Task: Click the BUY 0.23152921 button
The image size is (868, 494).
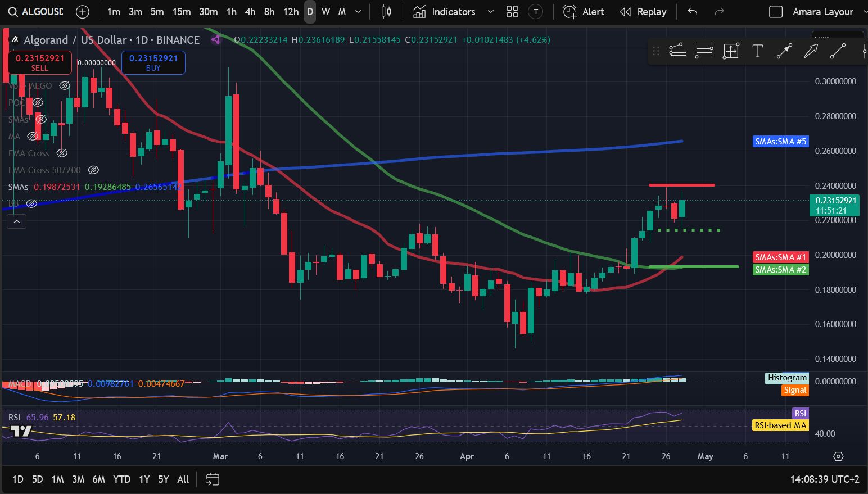Action: pyautogui.click(x=153, y=62)
